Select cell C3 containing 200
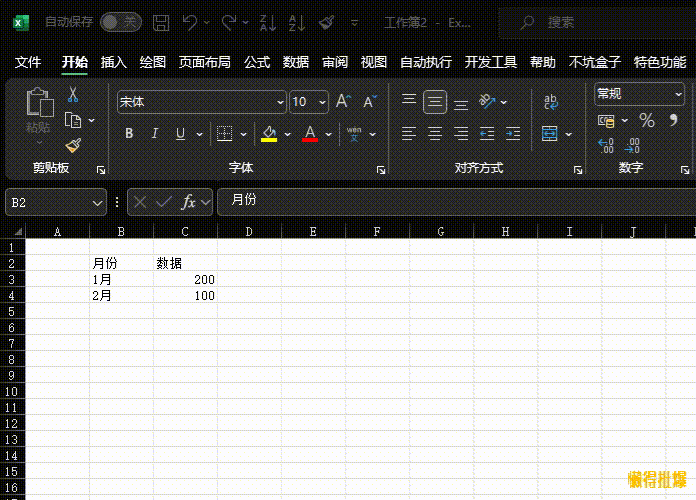The height and width of the screenshot is (500, 696). coord(185,279)
